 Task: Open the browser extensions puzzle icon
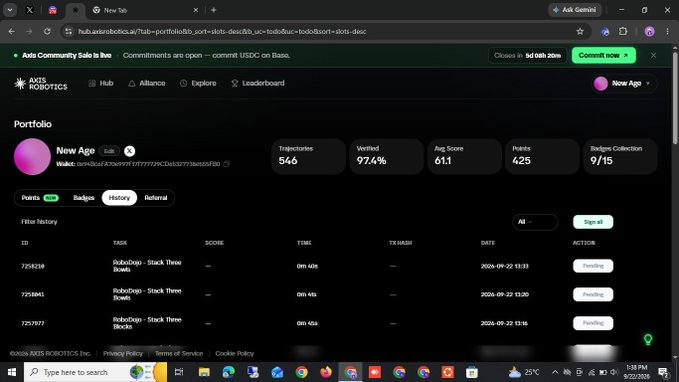pos(623,32)
